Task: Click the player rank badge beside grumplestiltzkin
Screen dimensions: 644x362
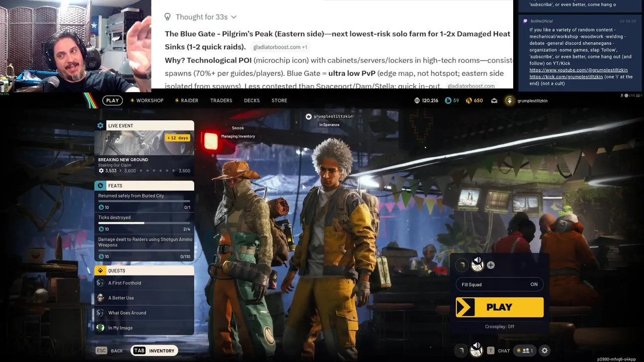Action: (509, 101)
